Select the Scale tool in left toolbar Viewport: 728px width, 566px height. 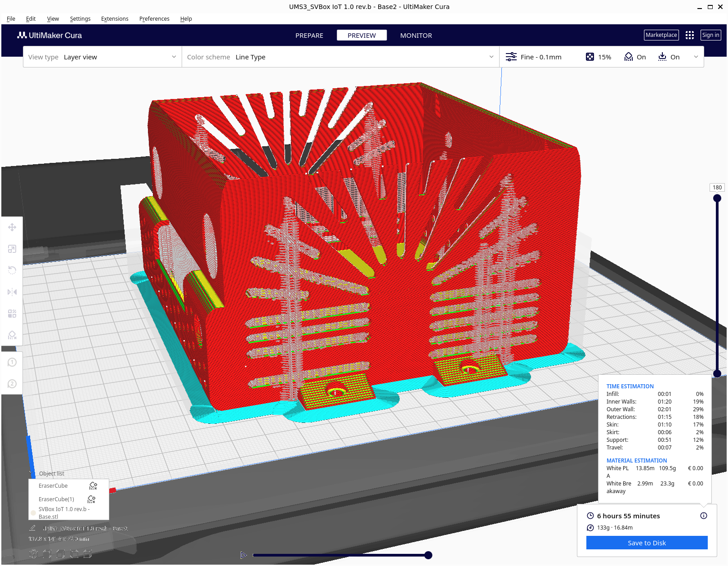12,249
